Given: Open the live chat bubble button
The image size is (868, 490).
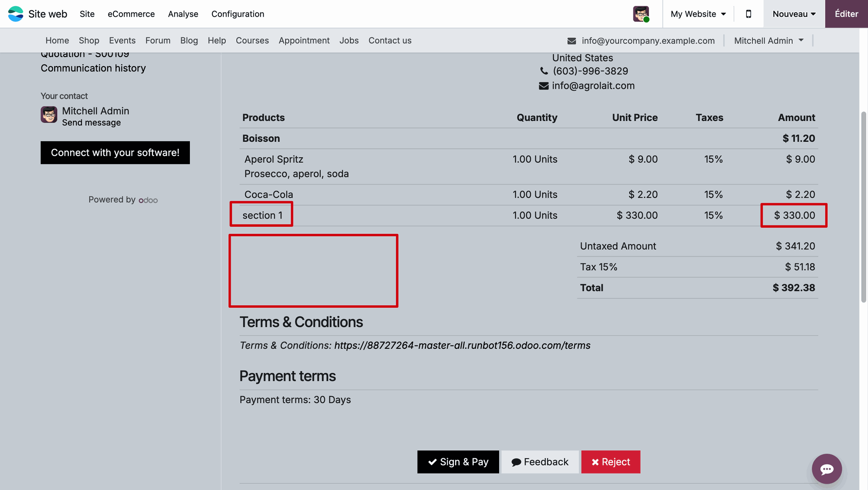Looking at the screenshot, I should click(826, 469).
